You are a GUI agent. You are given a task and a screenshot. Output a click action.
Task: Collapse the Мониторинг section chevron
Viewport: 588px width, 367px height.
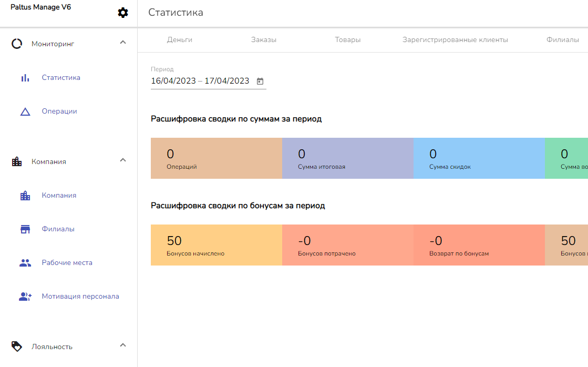click(x=122, y=43)
